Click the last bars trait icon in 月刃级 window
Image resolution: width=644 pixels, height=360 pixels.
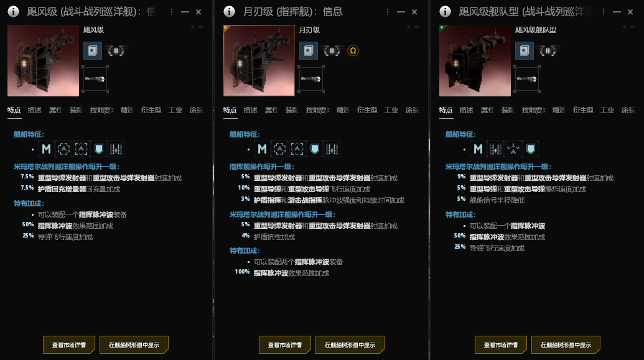coord(332,149)
